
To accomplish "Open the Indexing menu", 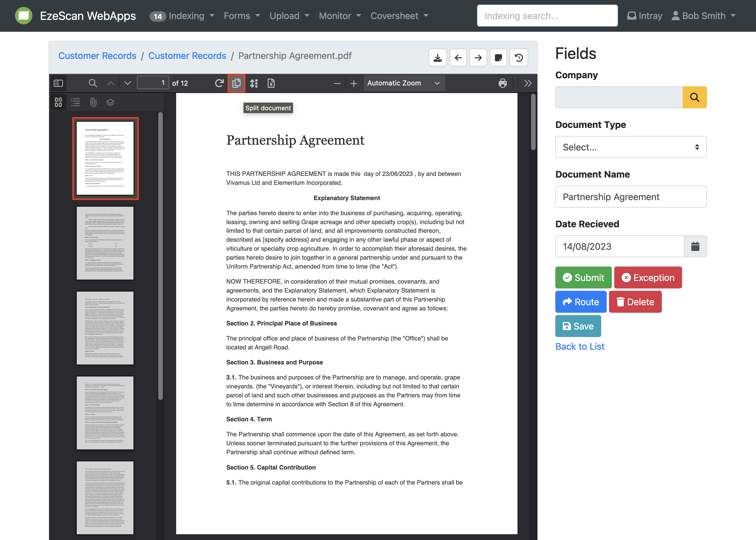I will pyautogui.click(x=186, y=16).
